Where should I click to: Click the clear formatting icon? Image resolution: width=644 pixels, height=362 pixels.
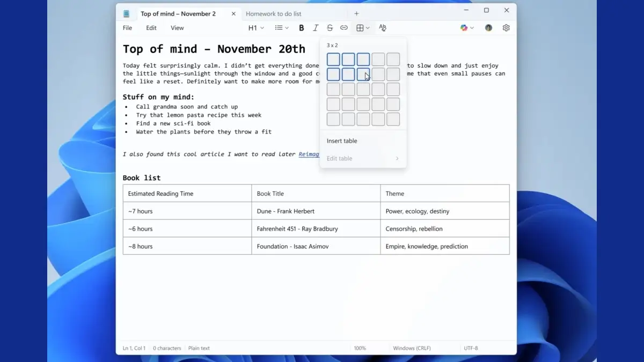pyautogui.click(x=382, y=28)
